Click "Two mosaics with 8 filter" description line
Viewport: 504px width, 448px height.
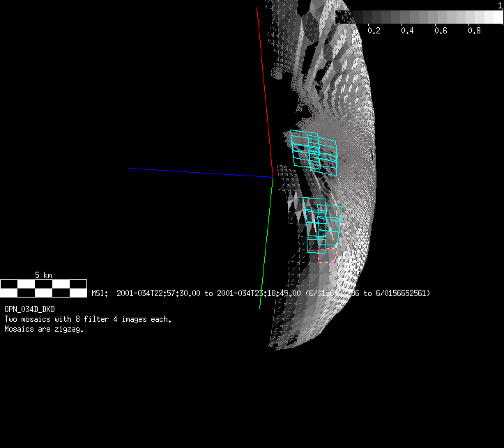click(88, 319)
